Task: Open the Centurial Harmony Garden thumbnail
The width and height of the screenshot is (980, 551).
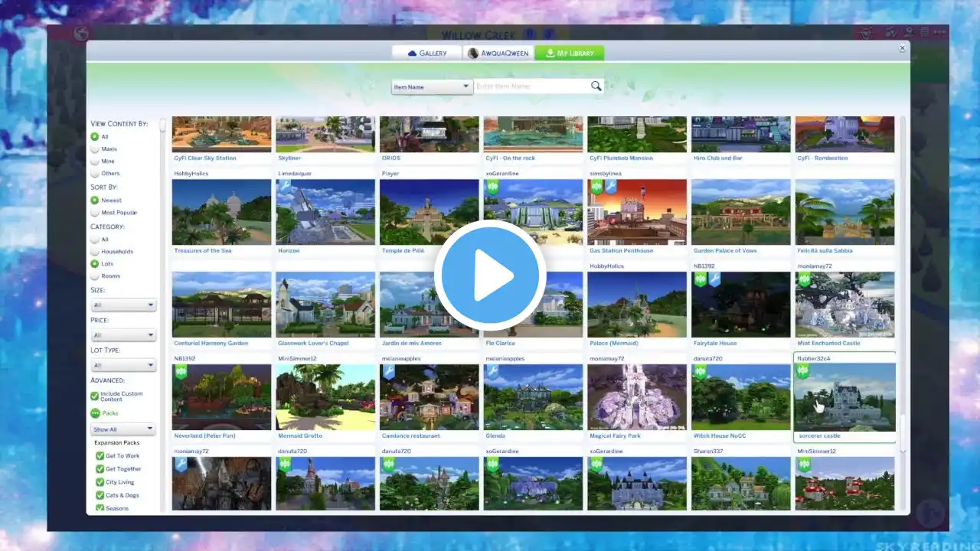Action: (x=221, y=305)
